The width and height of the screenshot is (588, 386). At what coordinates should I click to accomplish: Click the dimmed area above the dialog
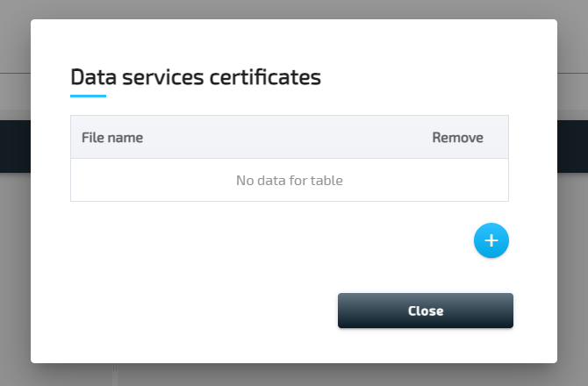coord(290,9)
